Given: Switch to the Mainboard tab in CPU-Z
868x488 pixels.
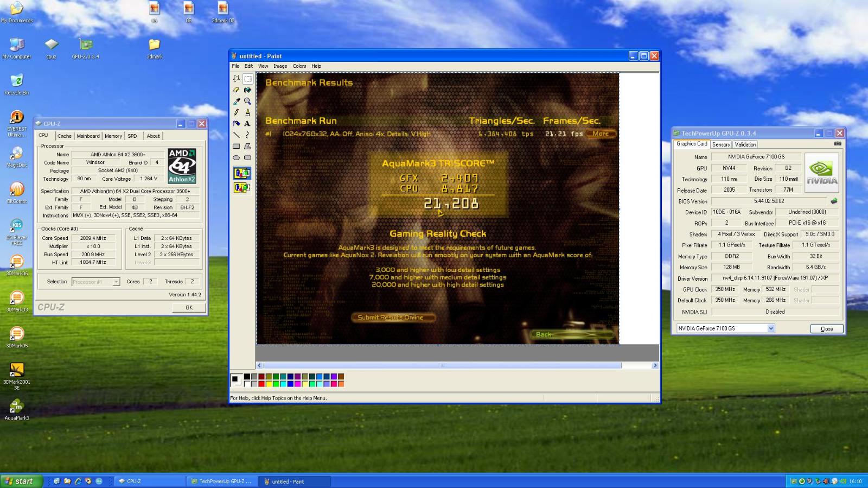Looking at the screenshot, I should [x=88, y=136].
